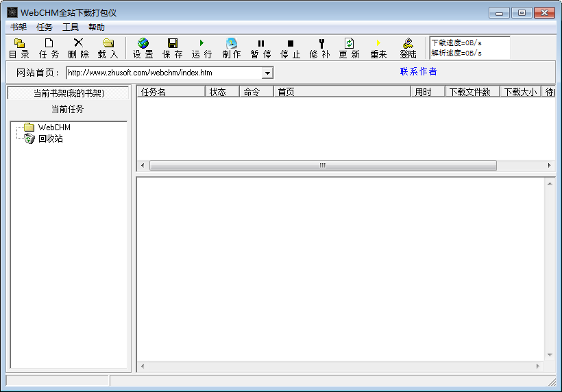This screenshot has height=392, width=562.
Task: Click the task list horizontal scrollbar thumb
Action: (x=323, y=165)
